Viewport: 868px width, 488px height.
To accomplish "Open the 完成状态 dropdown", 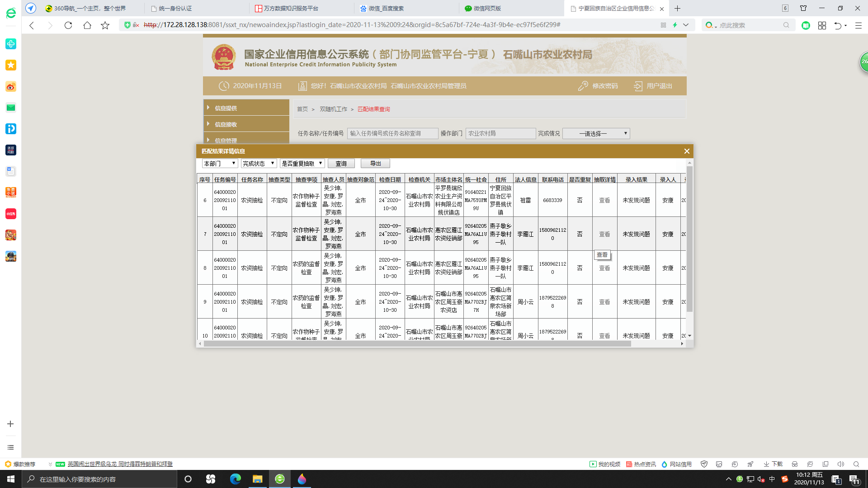I will (x=259, y=164).
